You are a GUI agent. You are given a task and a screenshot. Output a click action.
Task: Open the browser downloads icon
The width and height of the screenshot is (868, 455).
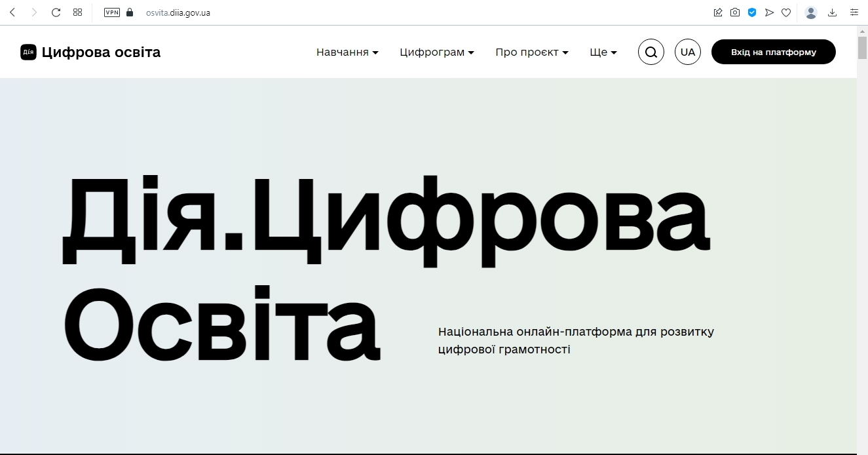(833, 12)
